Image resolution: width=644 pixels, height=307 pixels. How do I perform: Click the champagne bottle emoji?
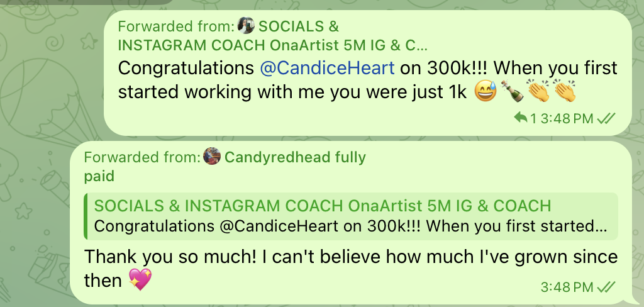click(511, 92)
